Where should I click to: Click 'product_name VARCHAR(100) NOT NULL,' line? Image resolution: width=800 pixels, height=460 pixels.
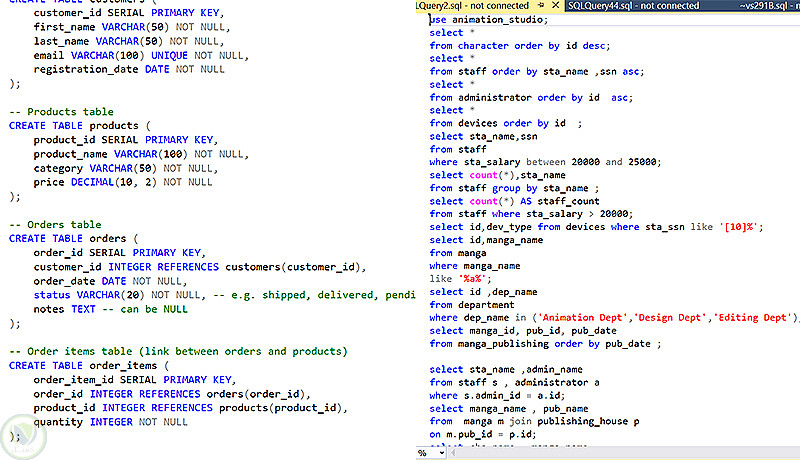tap(141, 154)
